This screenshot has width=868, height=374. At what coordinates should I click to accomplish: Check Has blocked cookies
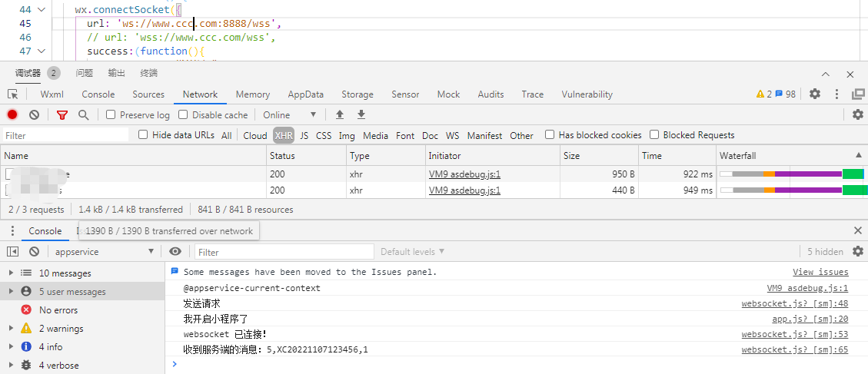(x=550, y=134)
